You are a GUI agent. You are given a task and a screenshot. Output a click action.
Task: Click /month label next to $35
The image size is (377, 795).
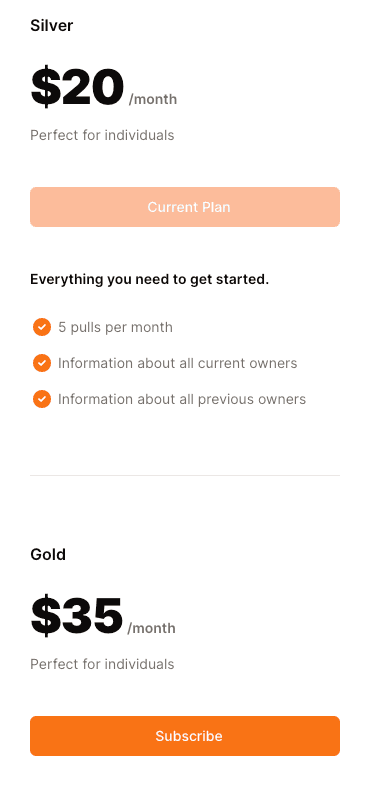coord(152,628)
